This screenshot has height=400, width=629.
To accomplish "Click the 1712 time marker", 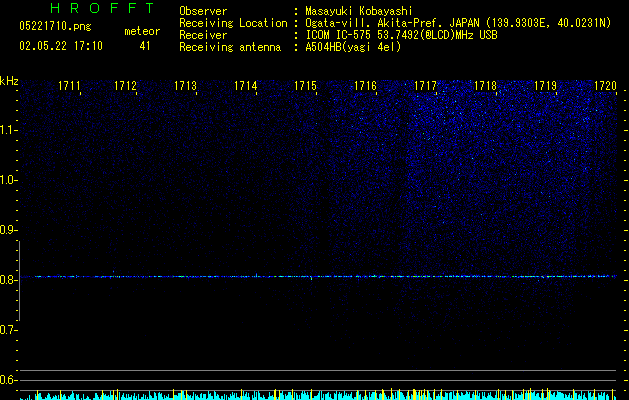I will [x=125, y=86].
